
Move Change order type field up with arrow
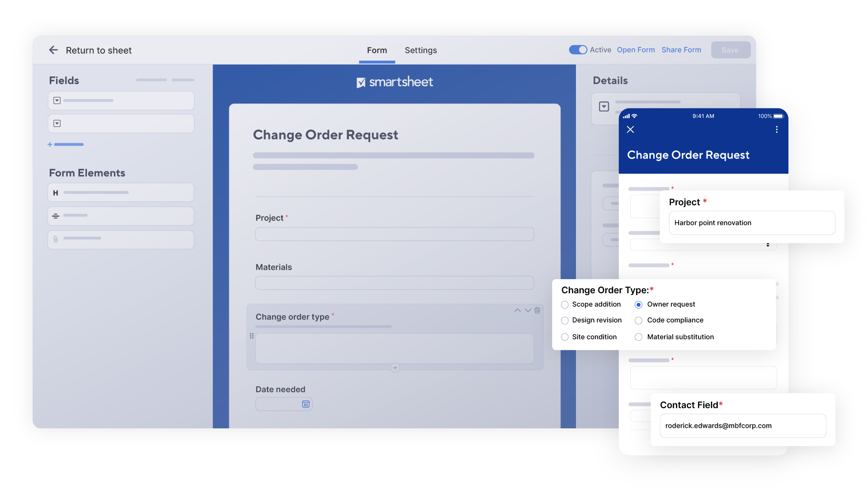(x=517, y=310)
